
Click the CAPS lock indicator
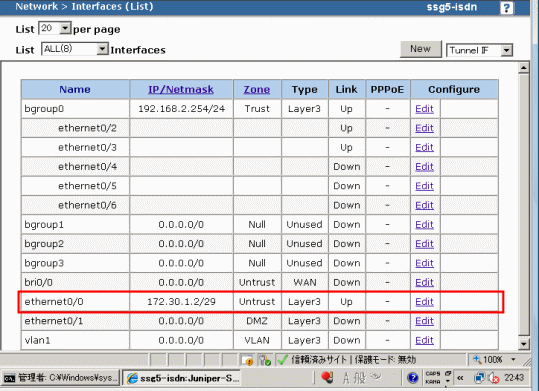coord(432,374)
